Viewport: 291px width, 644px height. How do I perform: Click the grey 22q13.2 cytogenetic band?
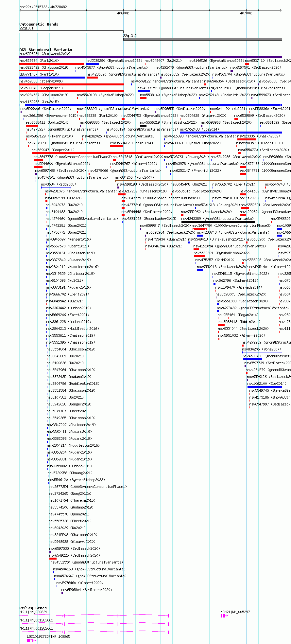202,39
